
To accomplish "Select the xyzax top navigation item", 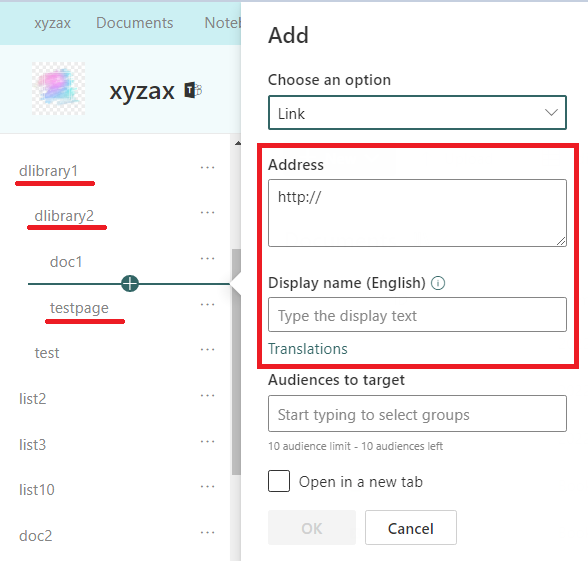I will point(52,23).
